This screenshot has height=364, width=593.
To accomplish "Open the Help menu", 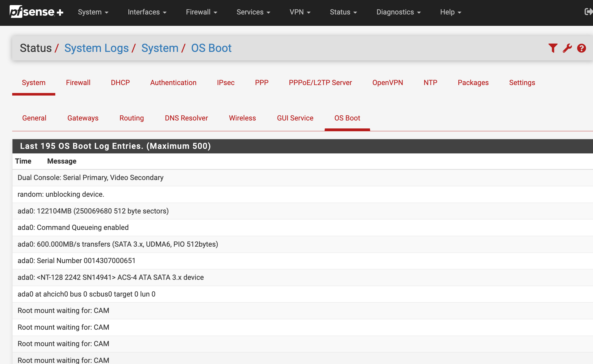I will 450,12.
